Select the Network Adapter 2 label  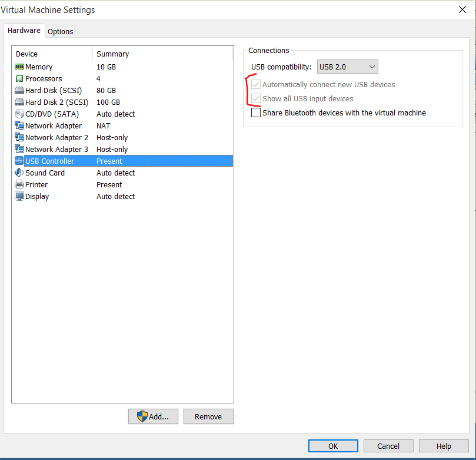(x=56, y=138)
